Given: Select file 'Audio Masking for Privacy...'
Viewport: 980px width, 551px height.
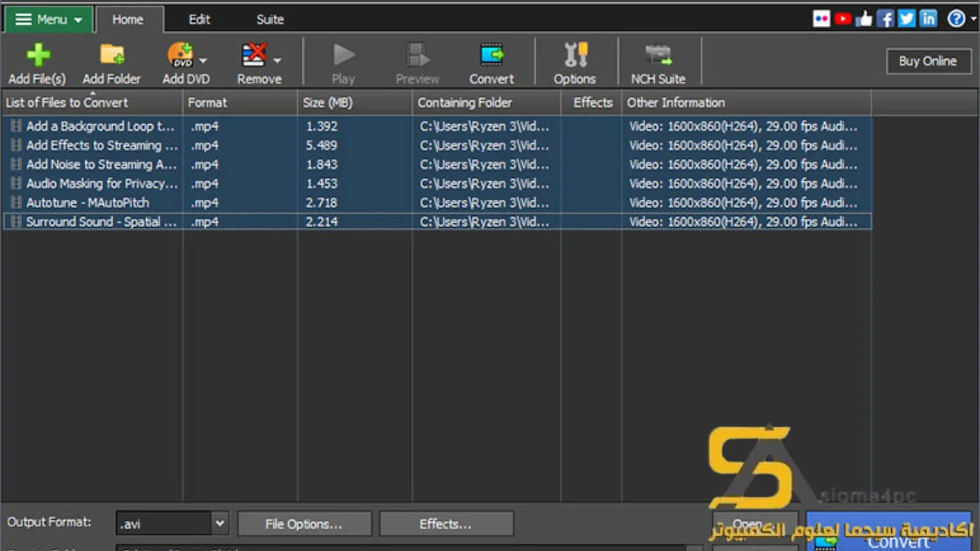Looking at the screenshot, I should tap(101, 184).
